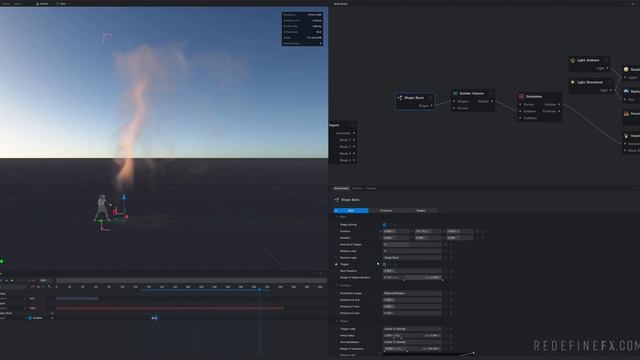Click the Mask 1 output port on Import node
The width and height of the screenshot is (640, 360).
pos(354,140)
